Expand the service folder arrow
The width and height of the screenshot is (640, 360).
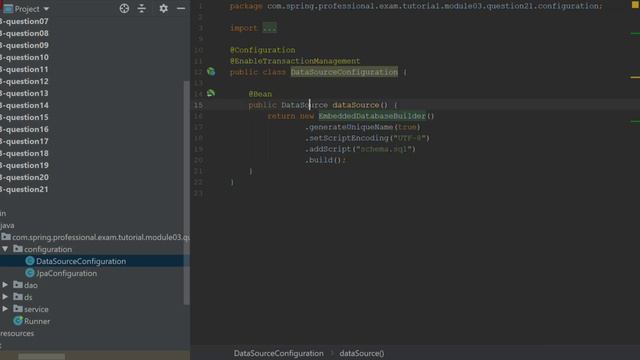click(x=5, y=309)
